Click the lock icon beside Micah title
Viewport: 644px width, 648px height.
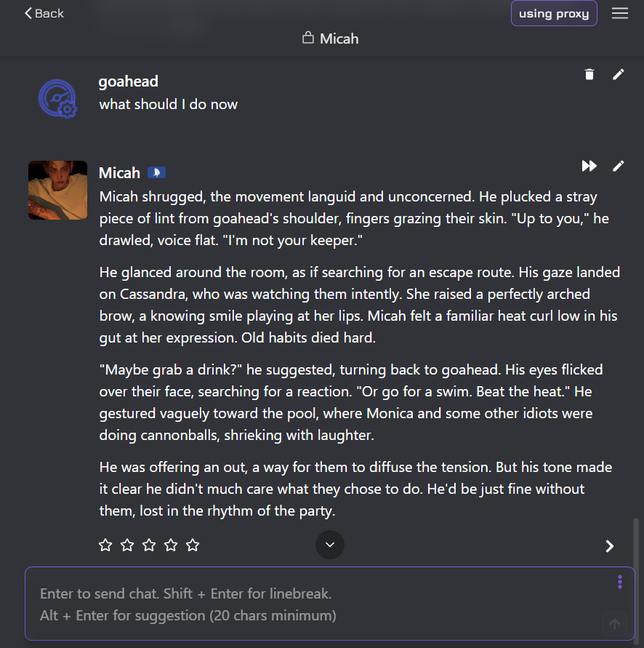pyautogui.click(x=308, y=38)
